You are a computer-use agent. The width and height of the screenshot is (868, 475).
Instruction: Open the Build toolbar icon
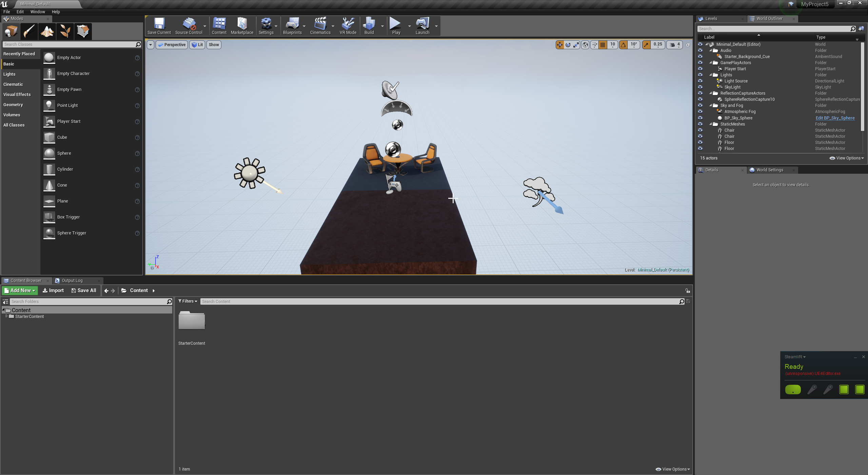(369, 25)
